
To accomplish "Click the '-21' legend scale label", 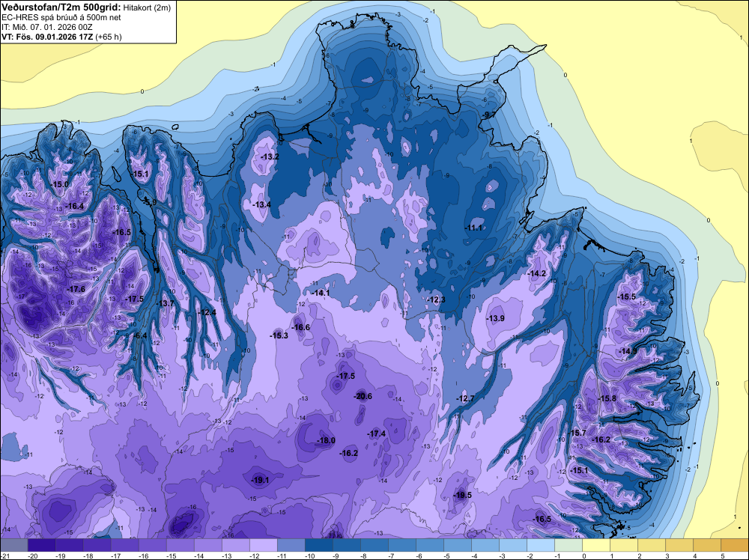I will pyautogui.click(x=4, y=556).
